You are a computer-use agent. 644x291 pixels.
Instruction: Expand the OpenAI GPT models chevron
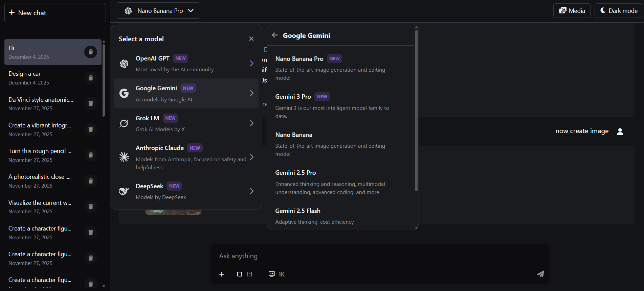[x=252, y=64]
